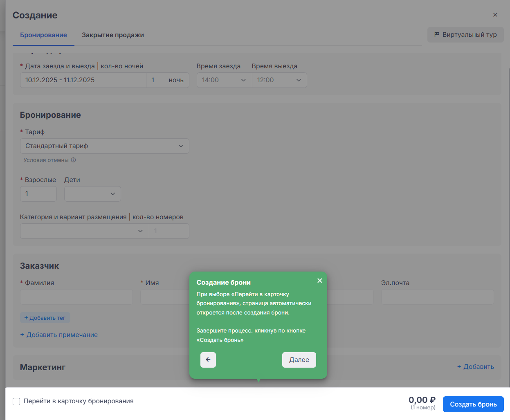Click the Фамилия input field

76,297
